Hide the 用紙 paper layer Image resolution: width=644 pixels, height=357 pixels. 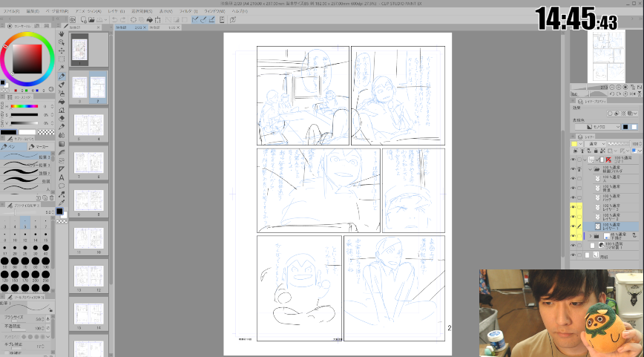573,255
